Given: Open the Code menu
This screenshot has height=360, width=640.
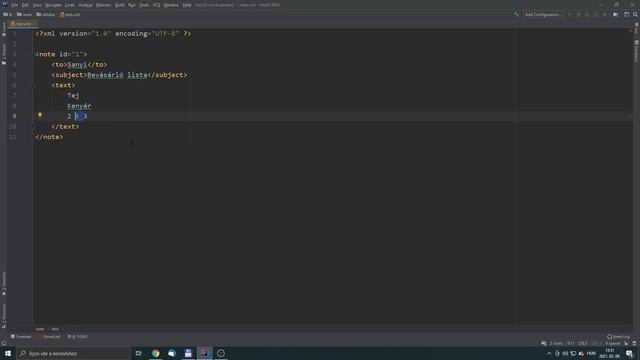Looking at the screenshot, I should click(70, 5).
